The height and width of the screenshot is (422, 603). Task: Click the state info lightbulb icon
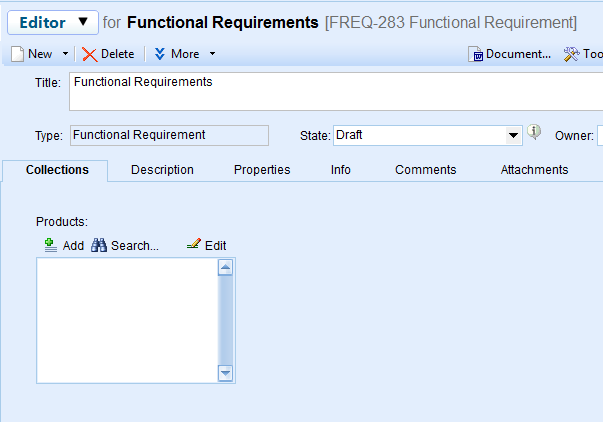pos(534,132)
